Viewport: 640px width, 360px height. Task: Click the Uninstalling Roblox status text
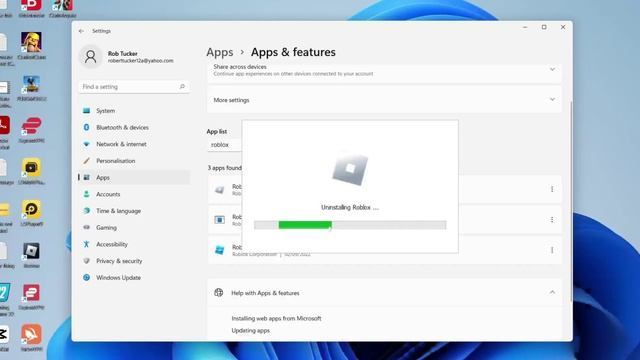pos(350,207)
